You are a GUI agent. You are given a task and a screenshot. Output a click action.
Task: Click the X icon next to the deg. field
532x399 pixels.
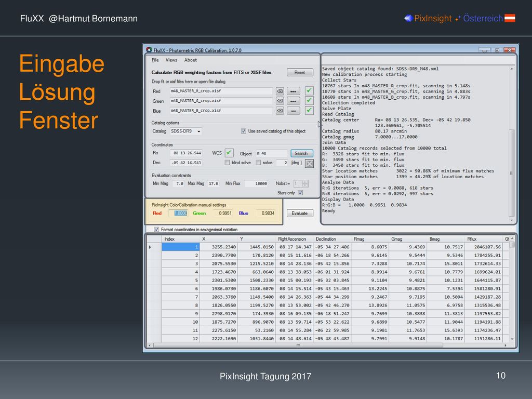coord(309,164)
